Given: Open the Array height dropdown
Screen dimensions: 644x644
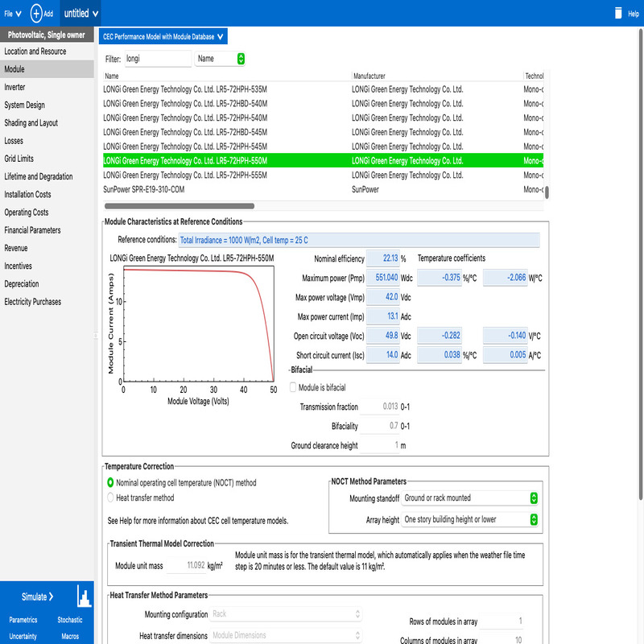Looking at the screenshot, I should pyautogui.click(x=470, y=519).
